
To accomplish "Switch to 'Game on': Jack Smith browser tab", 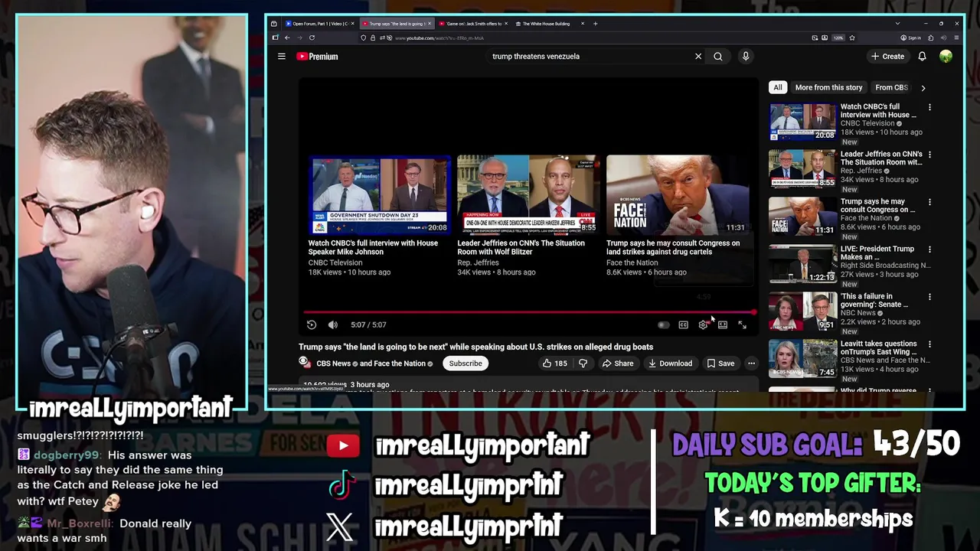I will coord(474,24).
